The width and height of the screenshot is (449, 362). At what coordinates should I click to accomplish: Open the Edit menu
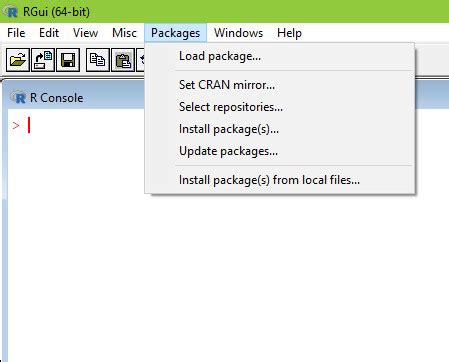coord(49,33)
